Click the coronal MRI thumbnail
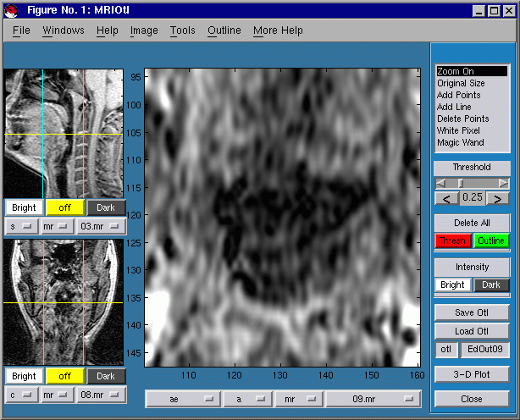520x420 pixels. coord(64,302)
